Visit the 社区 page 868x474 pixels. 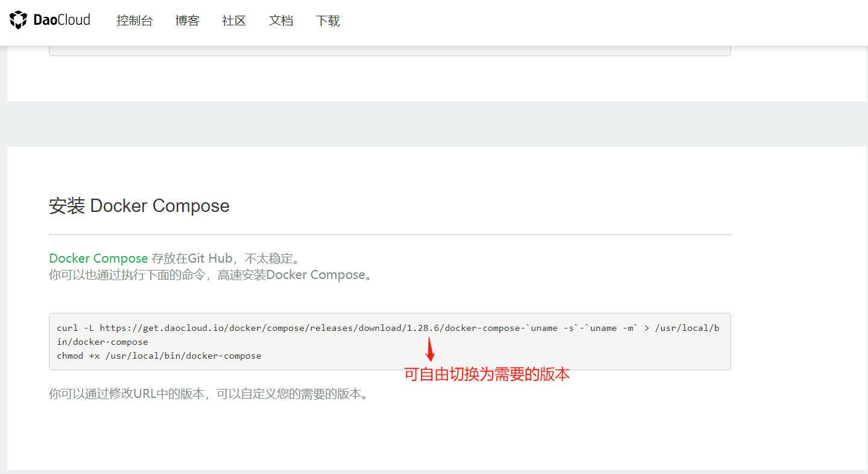click(x=234, y=20)
